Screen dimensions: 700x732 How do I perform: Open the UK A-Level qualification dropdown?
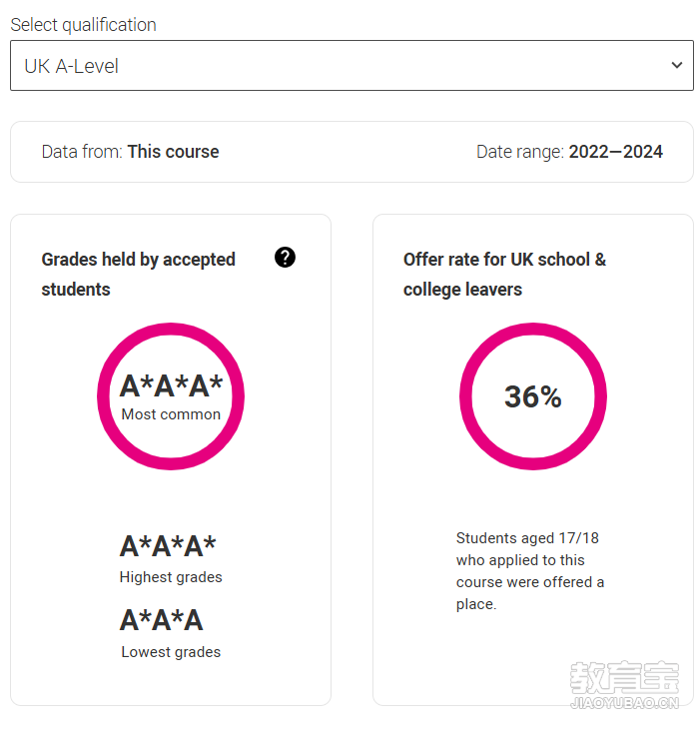coord(351,65)
